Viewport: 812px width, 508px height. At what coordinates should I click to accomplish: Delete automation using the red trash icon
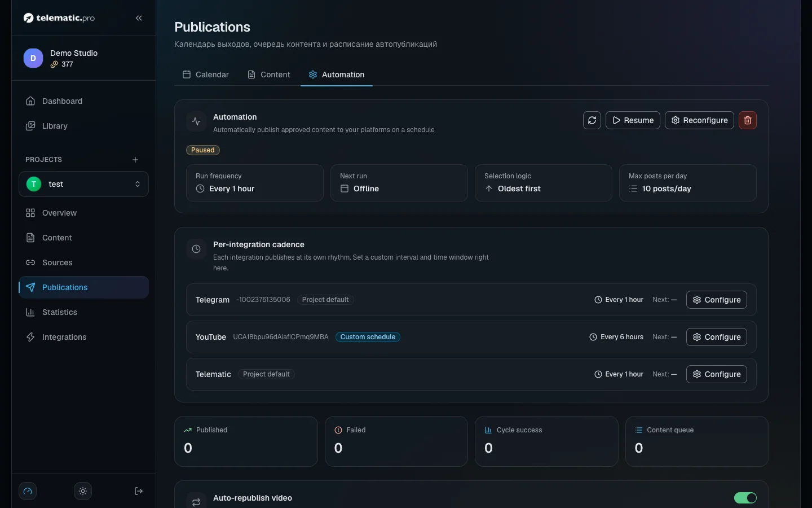point(748,120)
